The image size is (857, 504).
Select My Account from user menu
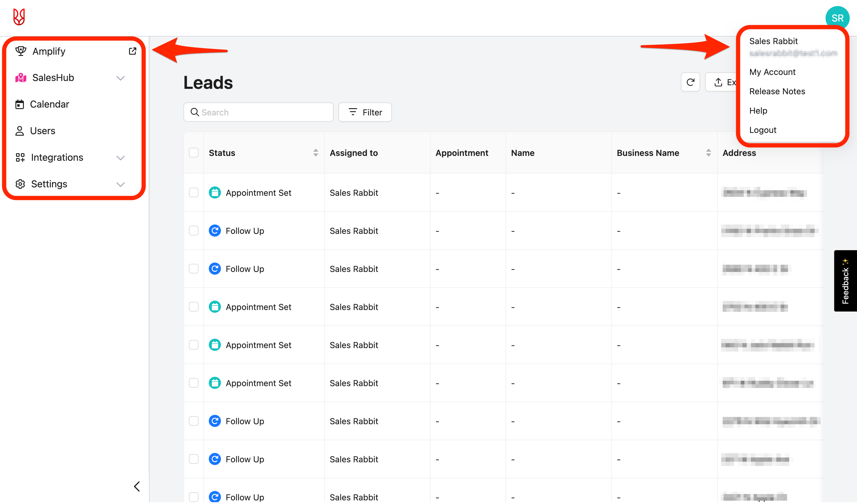(x=772, y=72)
